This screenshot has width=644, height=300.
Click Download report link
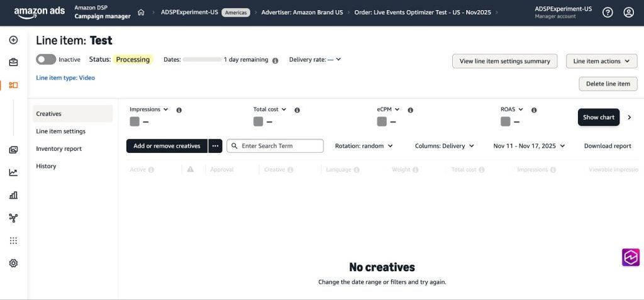point(608,146)
